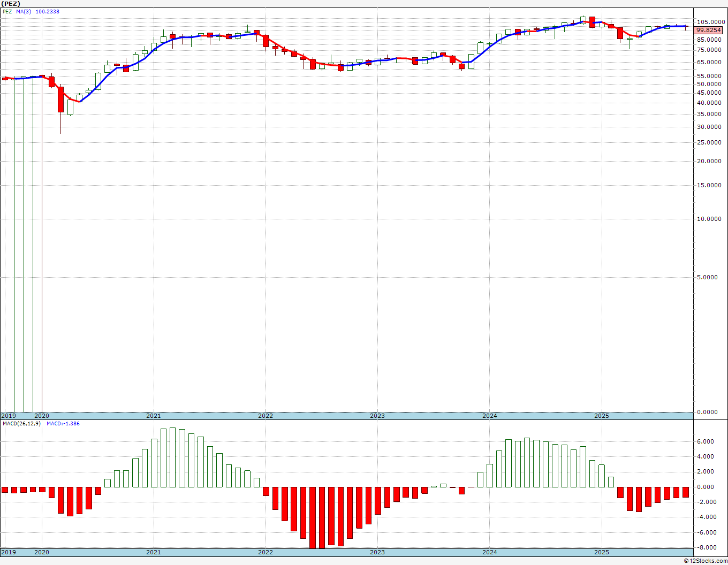
Task: Click "2019" on the price chart time axis
Action: pyautogui.click(x=8, y=416)
